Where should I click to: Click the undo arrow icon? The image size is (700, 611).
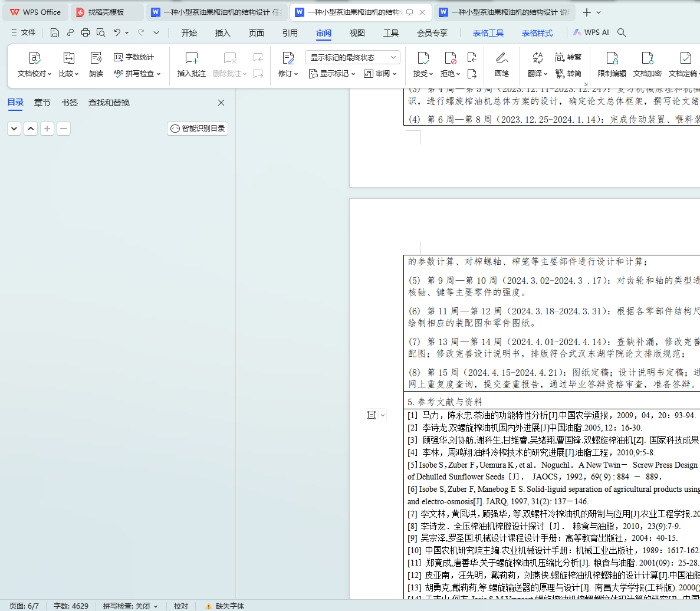tap(117, 32)
